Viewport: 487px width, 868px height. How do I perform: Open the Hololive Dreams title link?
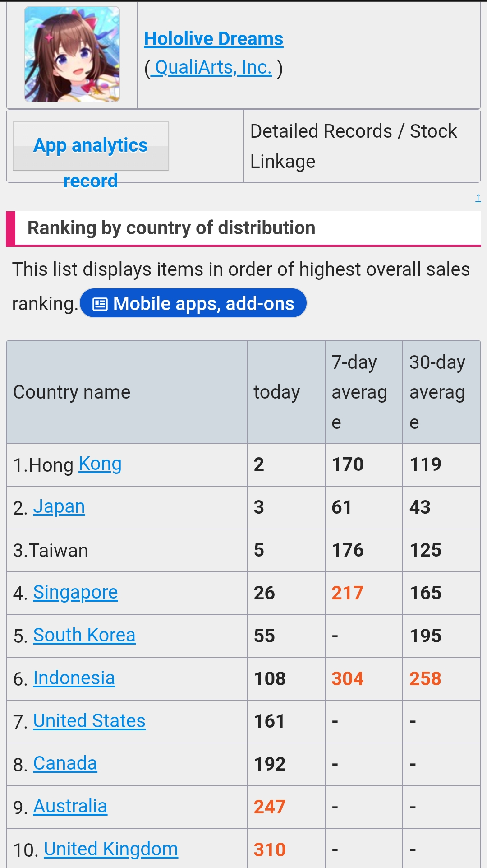(214, 39)
